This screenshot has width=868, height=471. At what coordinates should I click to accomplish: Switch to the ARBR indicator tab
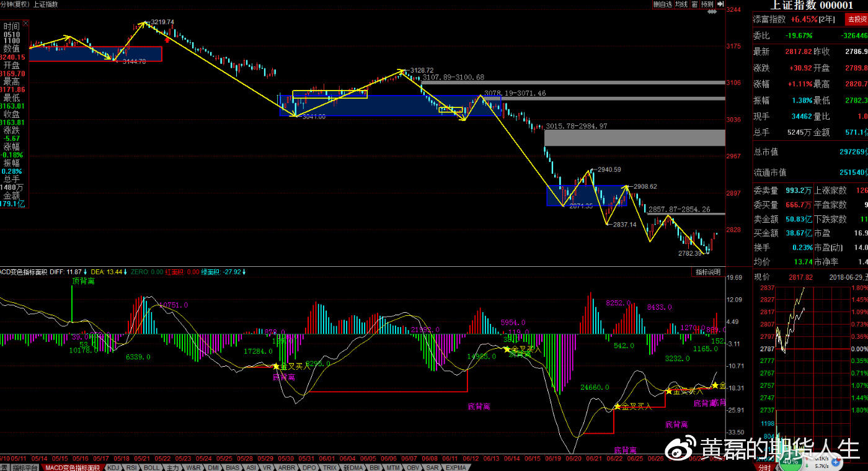click(x=287, y=467)
